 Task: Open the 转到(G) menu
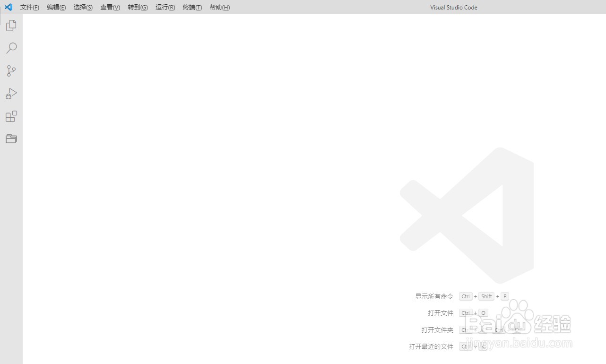138,8
